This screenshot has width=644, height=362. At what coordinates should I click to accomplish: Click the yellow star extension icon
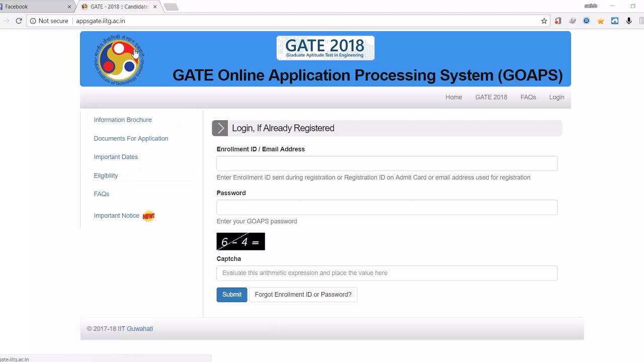600,21
